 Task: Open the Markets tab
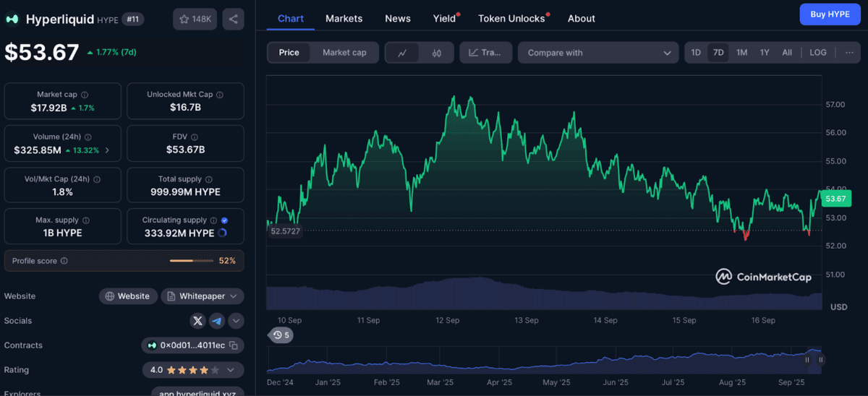tap(344, 18)
